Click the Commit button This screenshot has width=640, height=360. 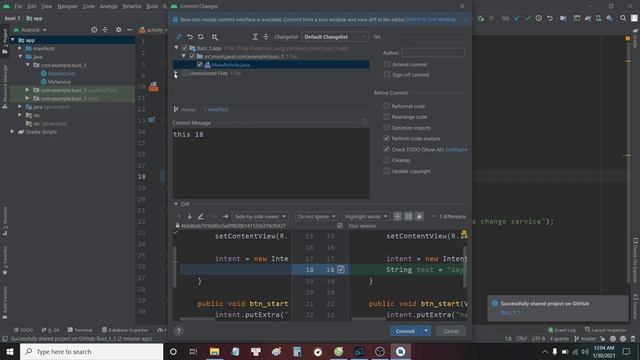pyautogui.click(x=405, y=331)
